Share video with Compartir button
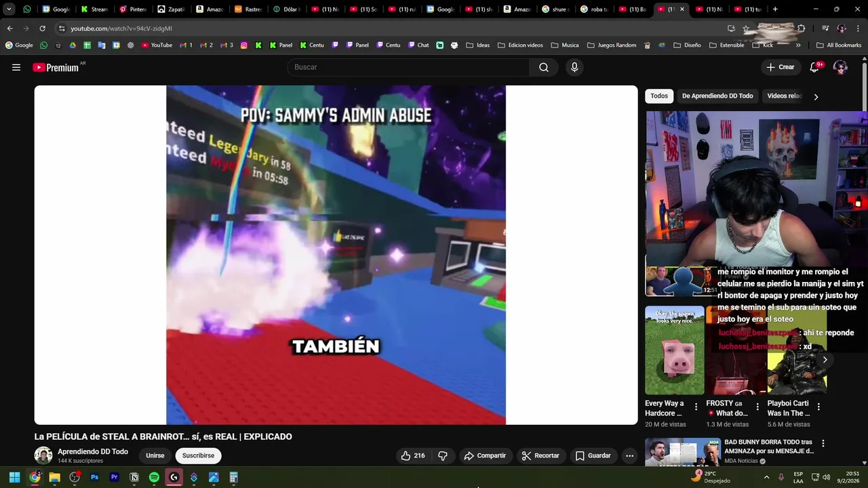Viewport: 868px width, 488px height. pos(485,455)
